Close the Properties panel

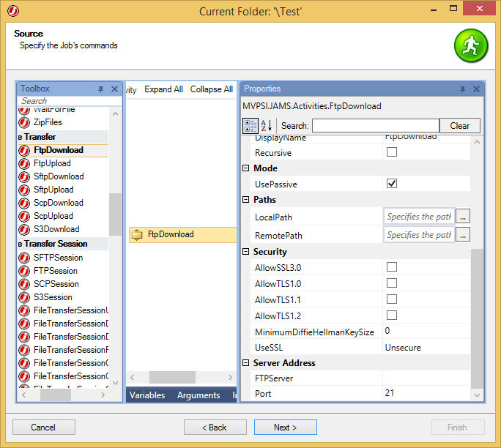tap(476, 89)
